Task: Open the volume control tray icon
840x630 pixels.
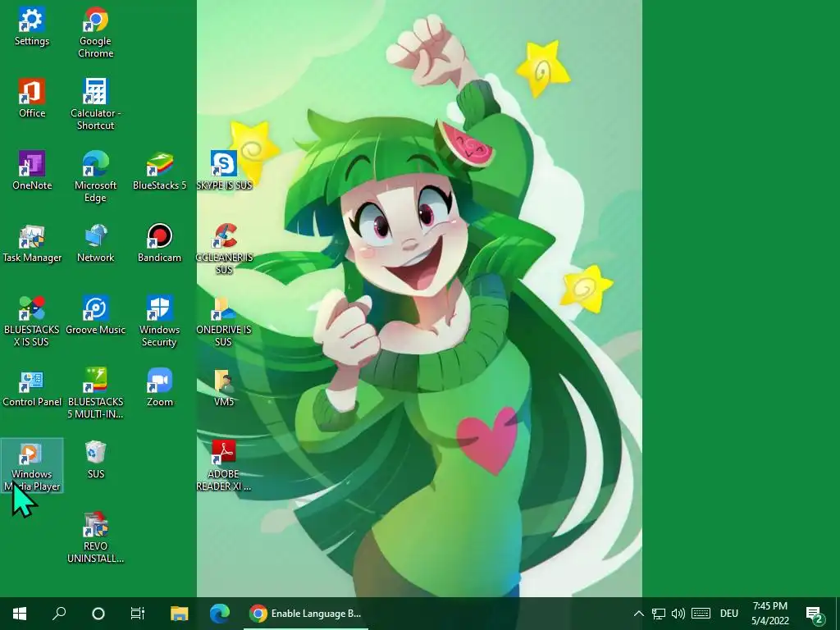Action: point(678,614)
